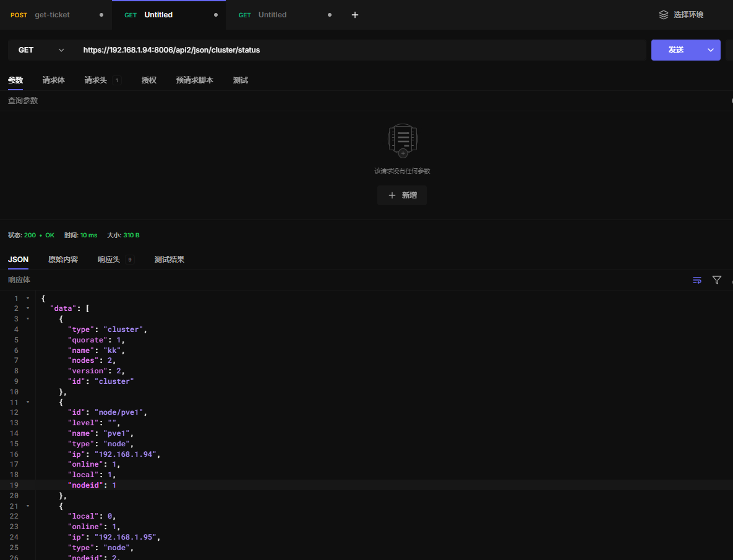The height and width of the screenshot is (560, 733).
Task: Click the 1 count badge beside 请求头
Action: tap(117, 80)
